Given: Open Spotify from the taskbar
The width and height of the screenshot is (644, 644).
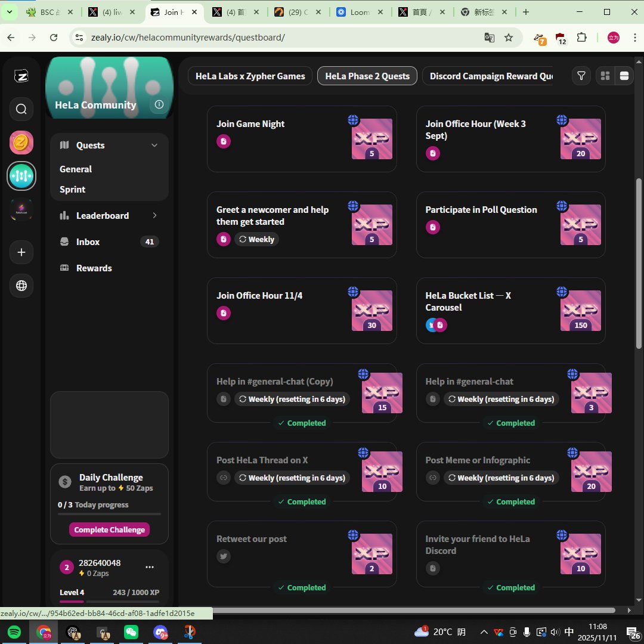Looking at the screenshot, I should (x=14, y=631).
